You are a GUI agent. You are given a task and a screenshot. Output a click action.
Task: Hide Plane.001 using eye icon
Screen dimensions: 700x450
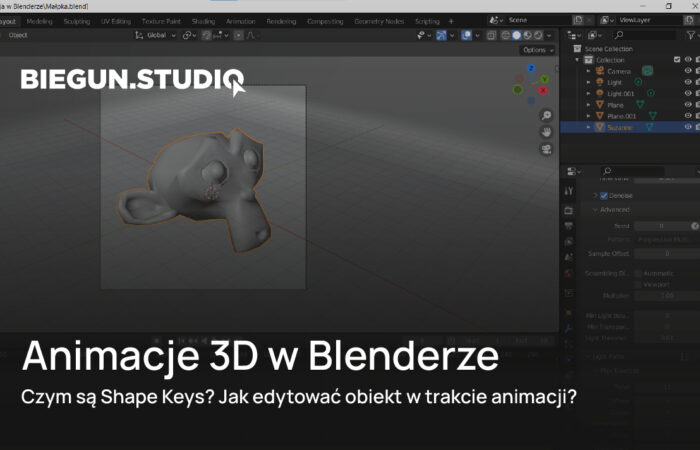click(688, 116)
